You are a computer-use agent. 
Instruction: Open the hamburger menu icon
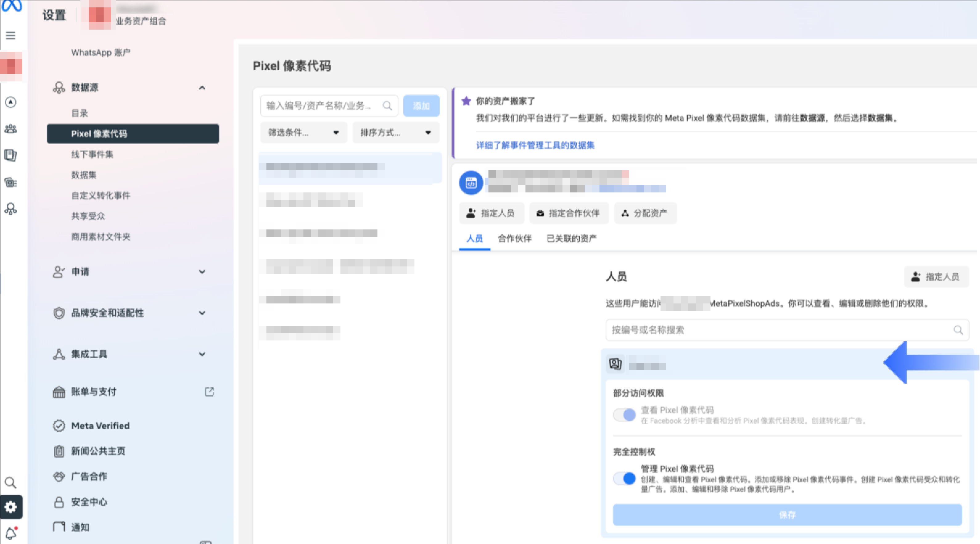click(x=11, y=36)
